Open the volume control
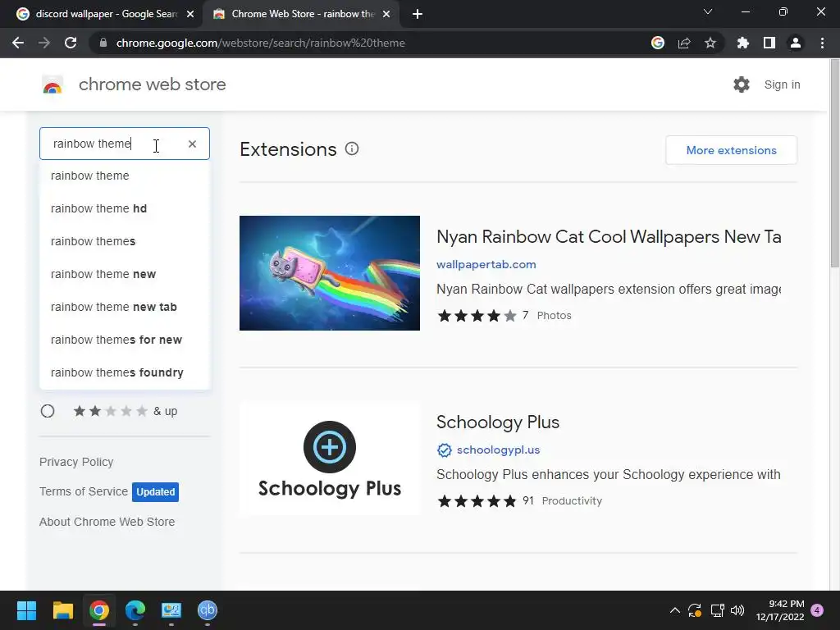 tap(737, 610)
